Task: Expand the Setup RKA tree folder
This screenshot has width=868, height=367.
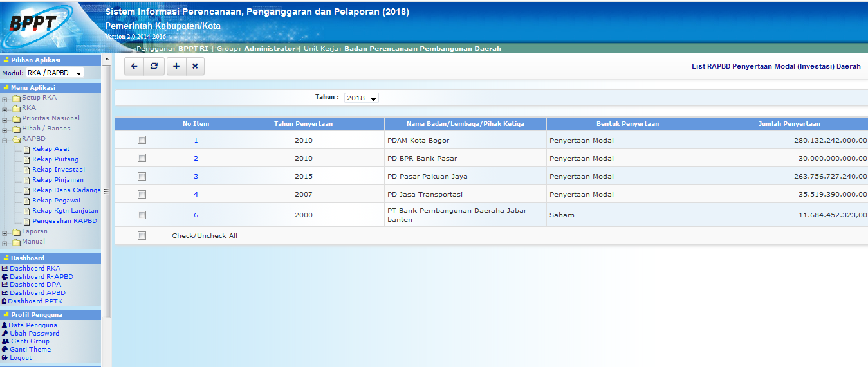Action: click(x=5, y=99)
